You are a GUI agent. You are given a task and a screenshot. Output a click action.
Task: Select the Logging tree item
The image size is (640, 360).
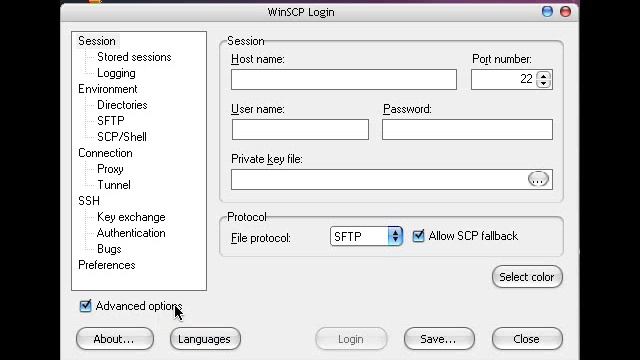[x=116, y=73]
